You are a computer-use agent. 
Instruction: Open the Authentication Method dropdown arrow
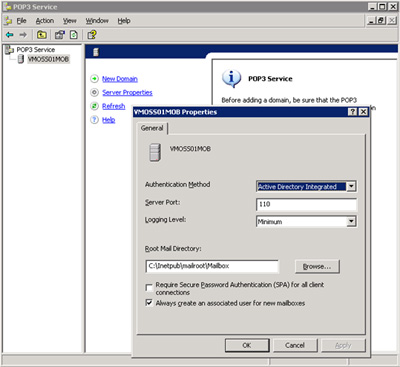coord(351,186)
